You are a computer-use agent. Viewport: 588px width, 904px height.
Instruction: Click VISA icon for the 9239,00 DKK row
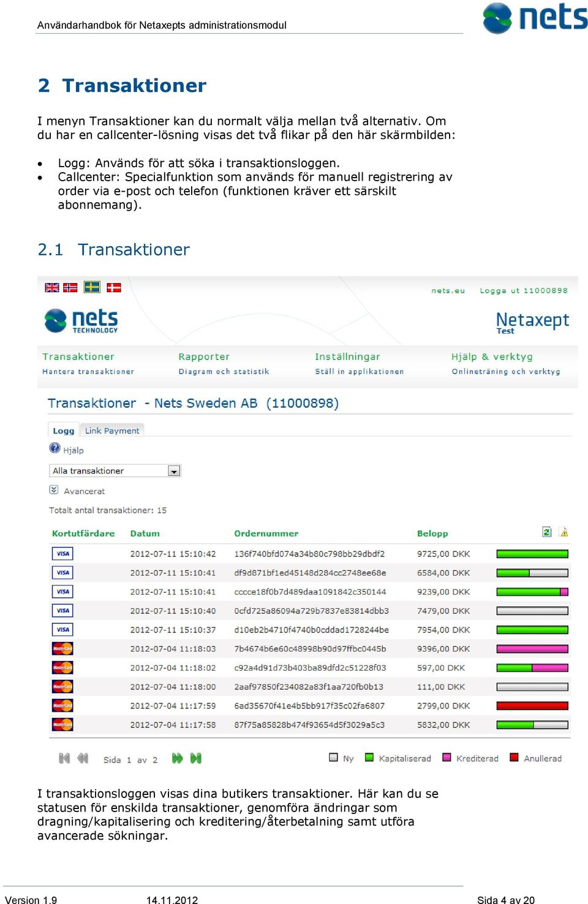tap(62, 592)
